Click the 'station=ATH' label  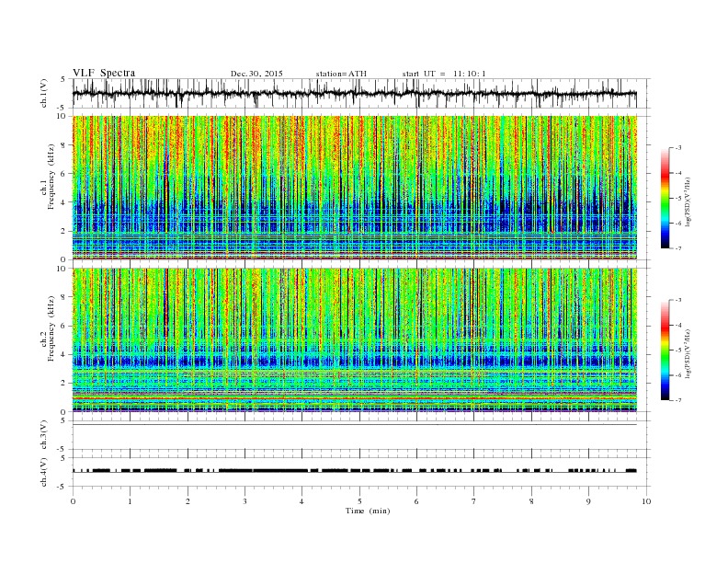click(x=341, y=74)
